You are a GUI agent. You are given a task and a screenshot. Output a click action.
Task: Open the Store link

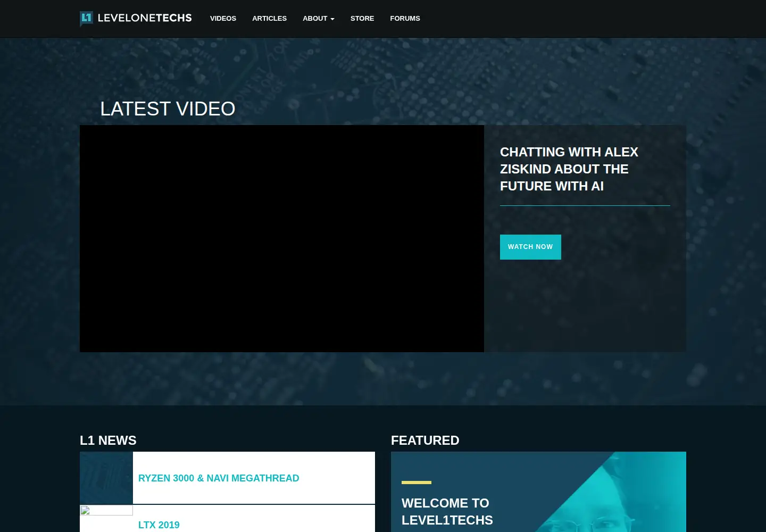tap(362, 19)
